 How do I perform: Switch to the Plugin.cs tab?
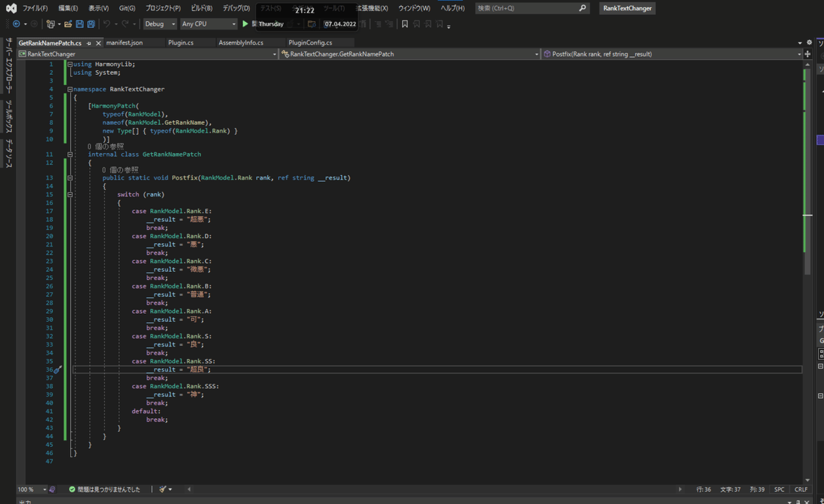pyautogui.click(x=181, y=43)
